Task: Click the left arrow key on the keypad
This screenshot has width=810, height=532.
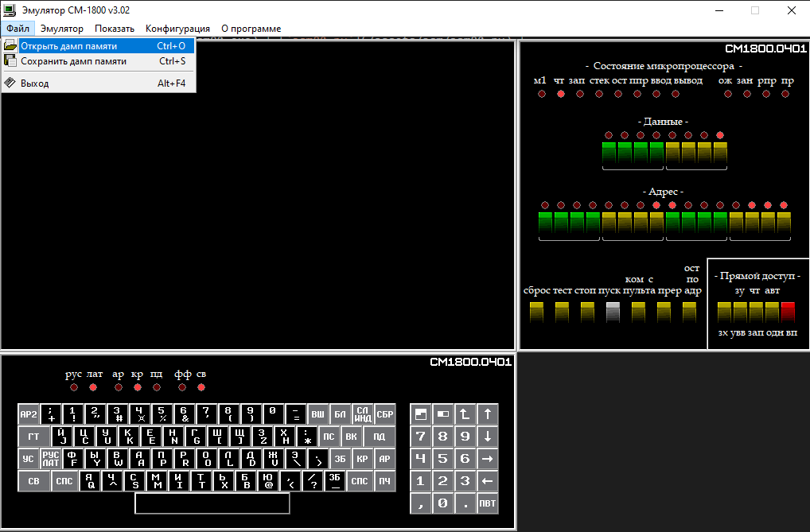Action: click(x=487, y=480)
